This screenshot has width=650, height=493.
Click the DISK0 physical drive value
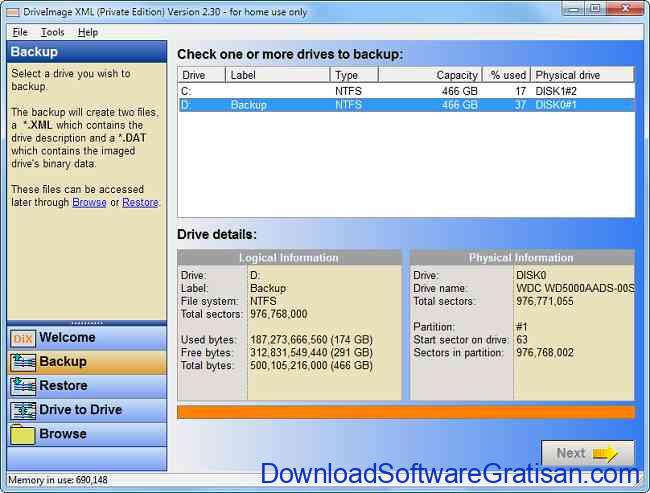(531, 275)
